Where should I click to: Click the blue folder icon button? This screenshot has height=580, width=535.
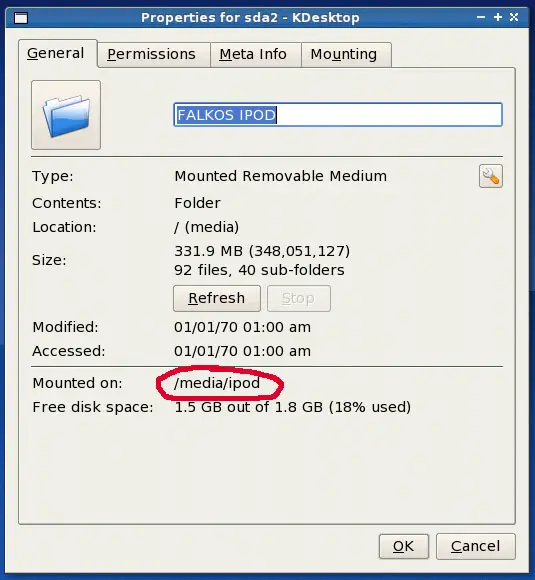coord(66,115)
